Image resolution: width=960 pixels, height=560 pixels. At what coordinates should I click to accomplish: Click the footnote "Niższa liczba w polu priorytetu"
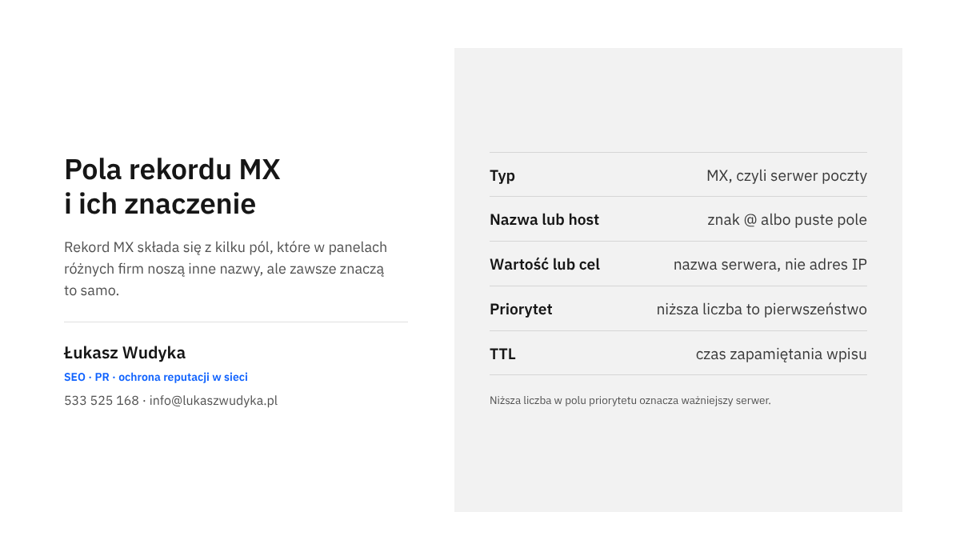click(630, 400)
